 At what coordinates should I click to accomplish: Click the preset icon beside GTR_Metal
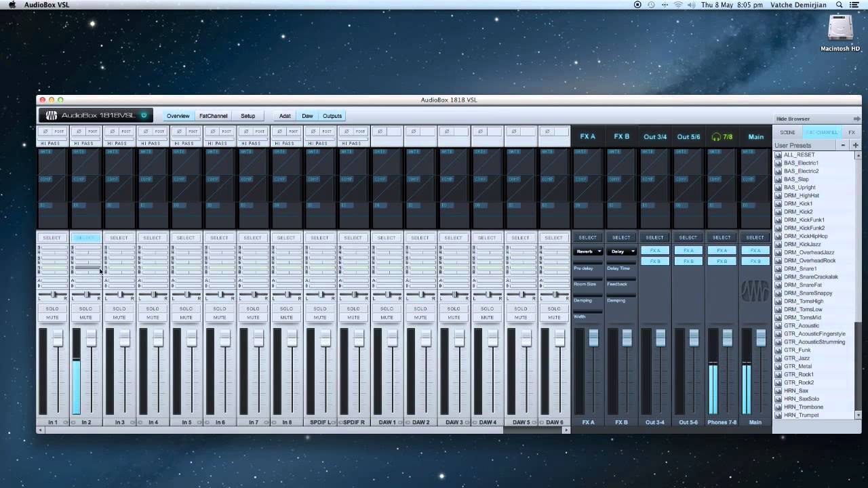[x=778, y=367]
